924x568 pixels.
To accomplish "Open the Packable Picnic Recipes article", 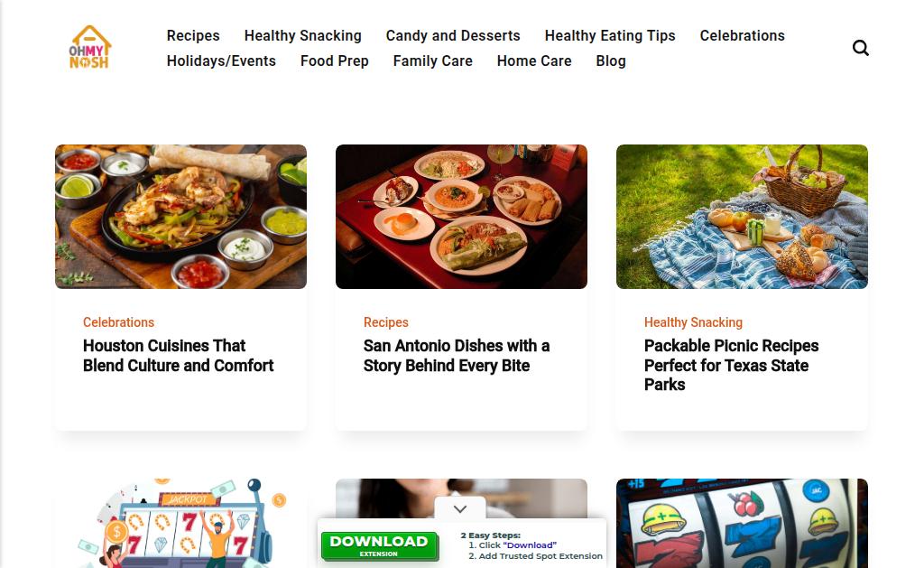I will tap(731, 365).
